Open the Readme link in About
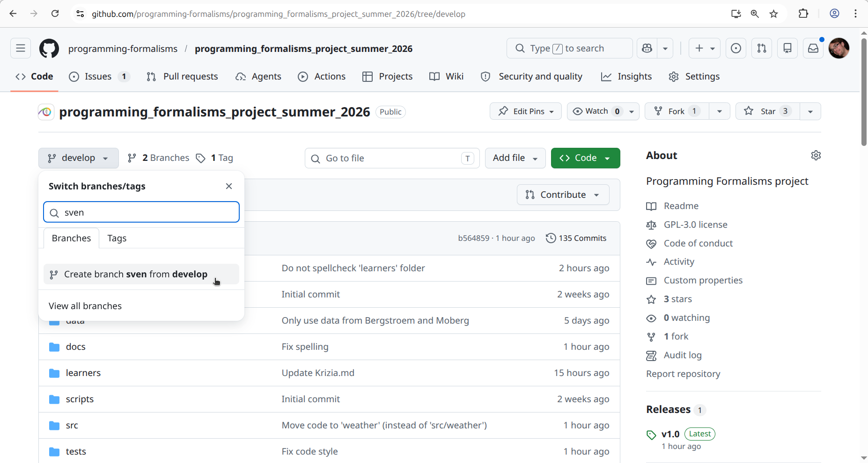The height and width of the screenshot is (463, 868). coord(681,206)
